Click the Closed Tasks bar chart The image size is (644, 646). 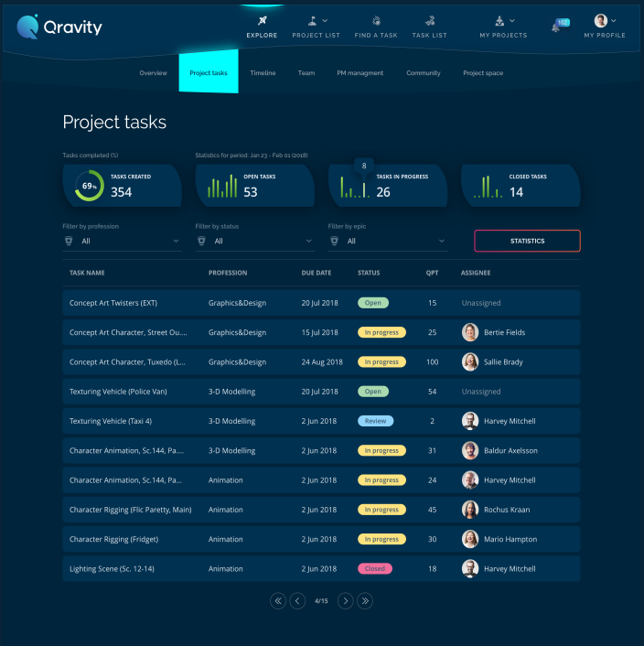(488, 187)
